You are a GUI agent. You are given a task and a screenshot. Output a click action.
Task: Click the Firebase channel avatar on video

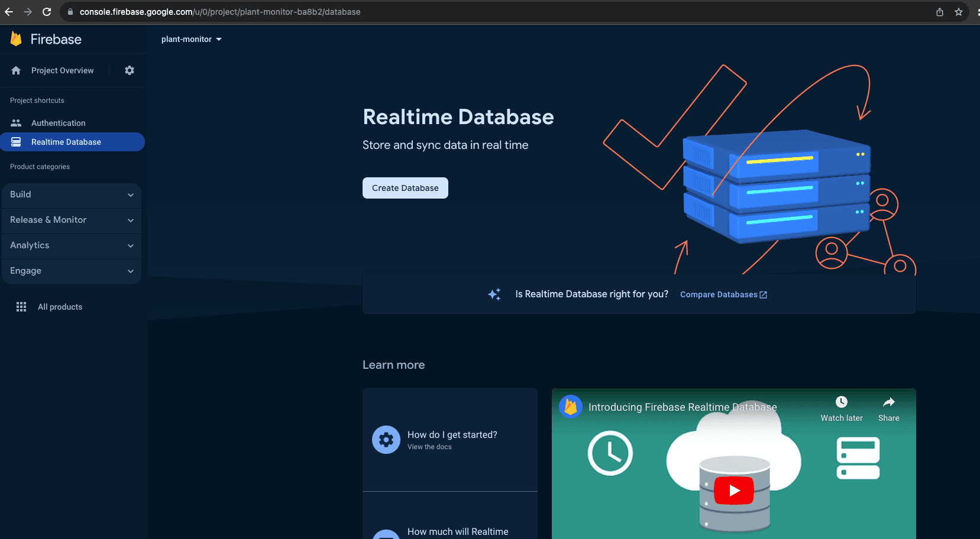pyautogui.click(x=571, y=407)
